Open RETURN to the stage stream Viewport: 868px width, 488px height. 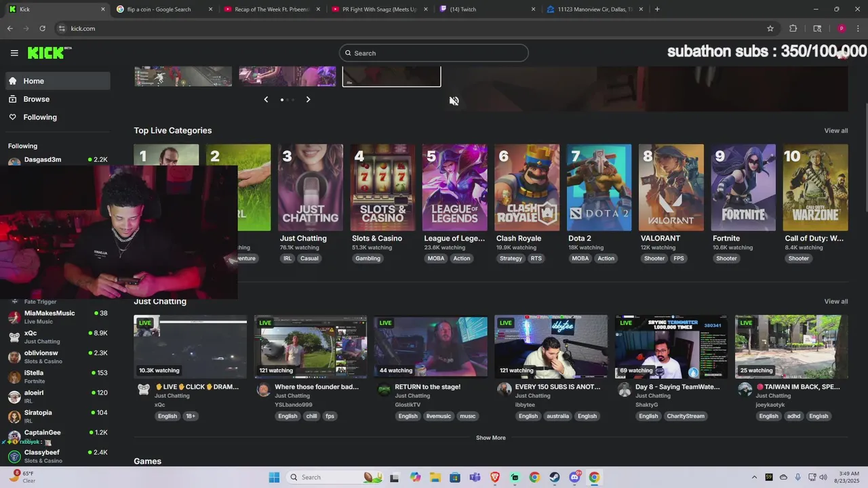[x=431, y=346]
